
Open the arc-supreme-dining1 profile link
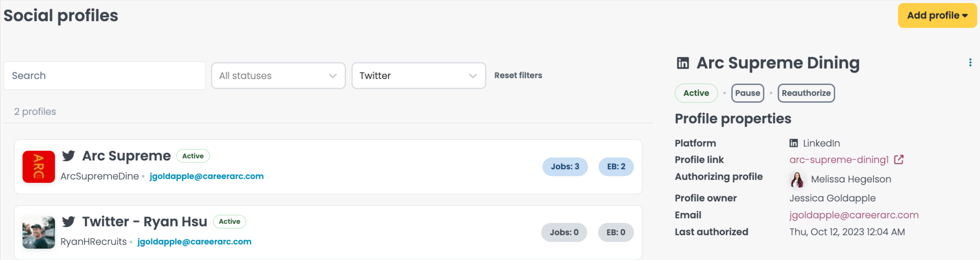coord(839,160)
